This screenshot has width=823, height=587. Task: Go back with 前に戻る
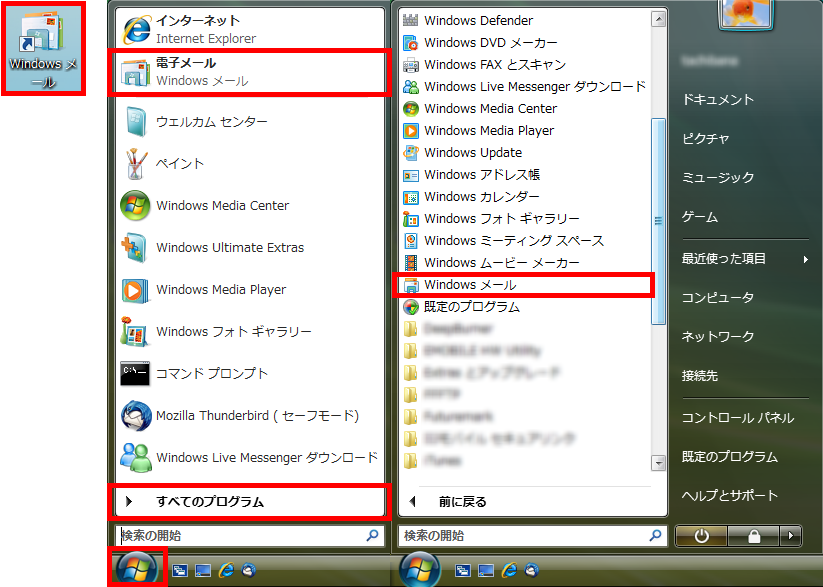pyautogui.click(x=462, y=501)
